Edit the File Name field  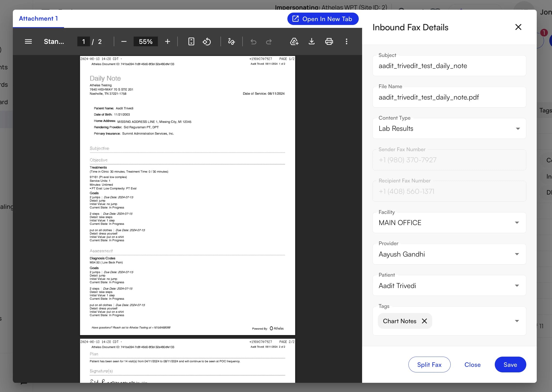coord(449,97)
